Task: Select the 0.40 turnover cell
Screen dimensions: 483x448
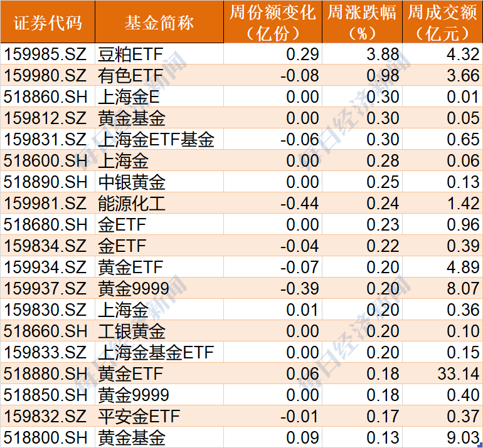Action: tap(442, 395)
